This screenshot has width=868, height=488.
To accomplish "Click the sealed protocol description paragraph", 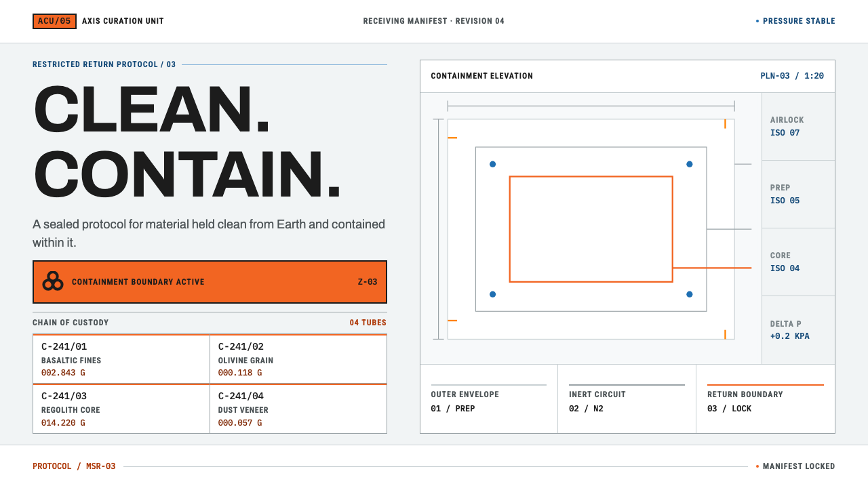I will (209, 233).
